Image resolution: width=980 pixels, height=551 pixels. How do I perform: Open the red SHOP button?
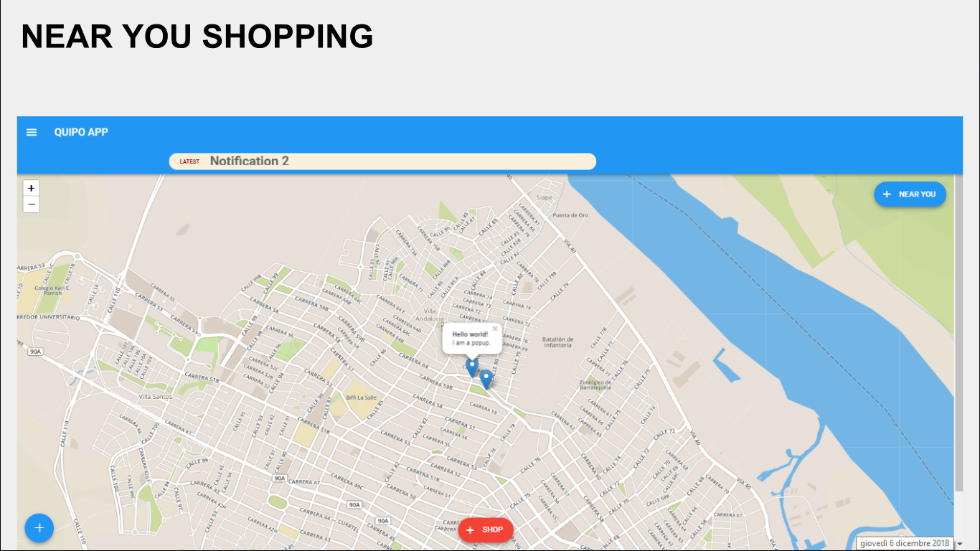[x=486, y=530]
